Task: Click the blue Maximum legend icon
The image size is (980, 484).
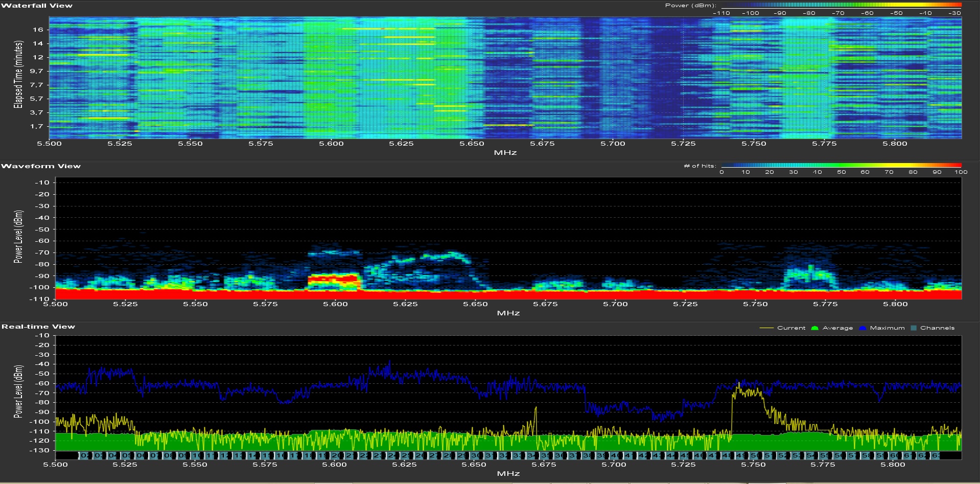Action: pos(862,328)
